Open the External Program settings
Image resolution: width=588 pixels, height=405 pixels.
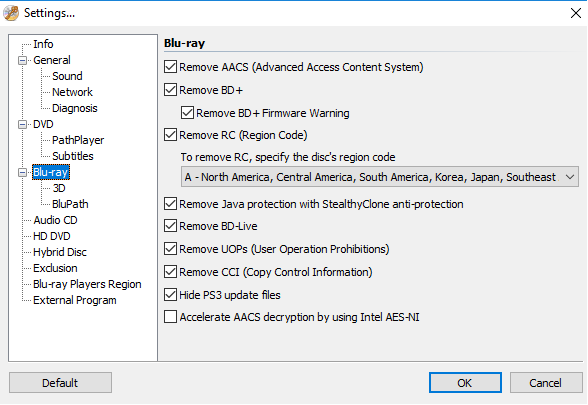pos(75,300)
